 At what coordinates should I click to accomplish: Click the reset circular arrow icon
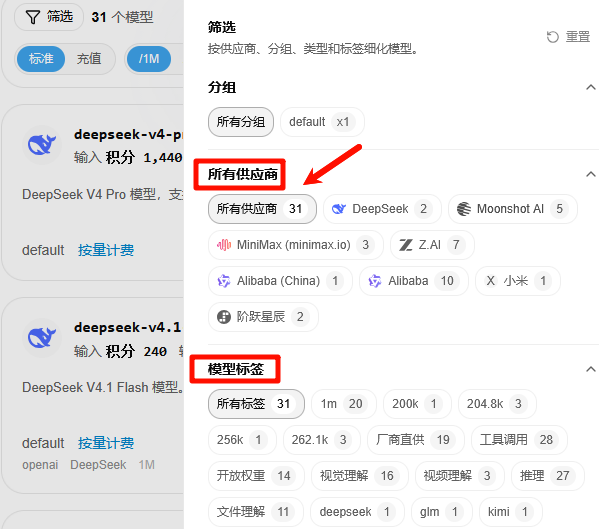[553, 37]
